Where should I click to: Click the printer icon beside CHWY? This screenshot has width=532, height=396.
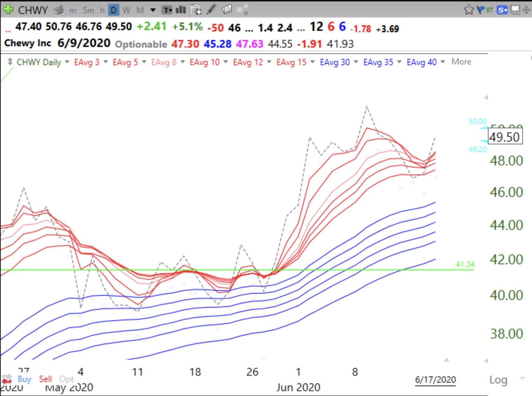click(x=58, y=10)
